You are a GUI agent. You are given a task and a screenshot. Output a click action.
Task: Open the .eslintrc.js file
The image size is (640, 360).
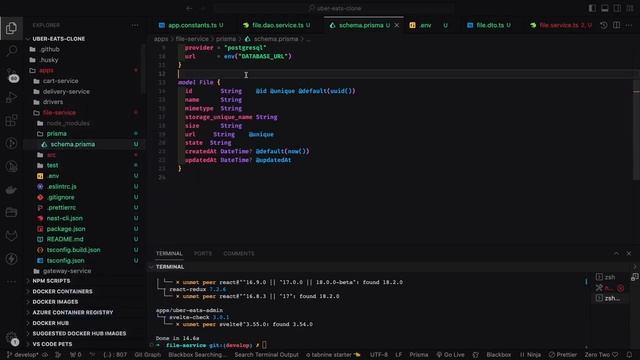point(62,187)
